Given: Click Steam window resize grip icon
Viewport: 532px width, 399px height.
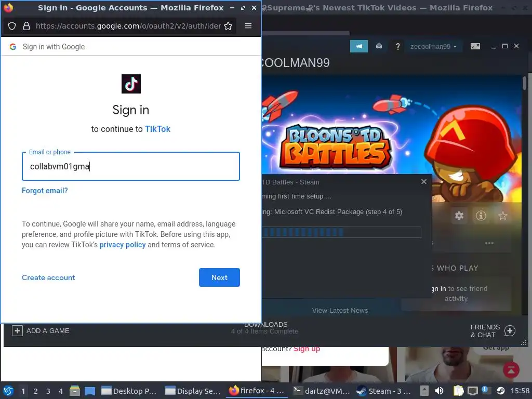Looking at the screenshot, I should (524, 343).
